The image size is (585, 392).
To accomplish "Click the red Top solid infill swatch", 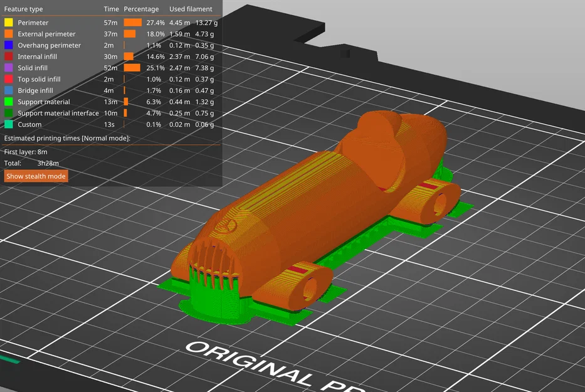I will coord(8,79).
